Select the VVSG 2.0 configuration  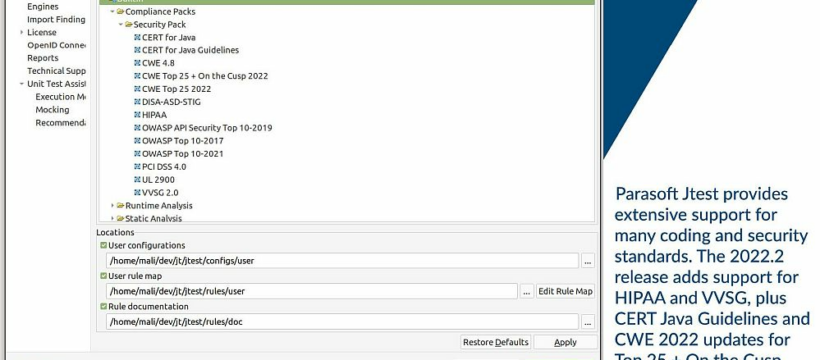tap(160, 193)
